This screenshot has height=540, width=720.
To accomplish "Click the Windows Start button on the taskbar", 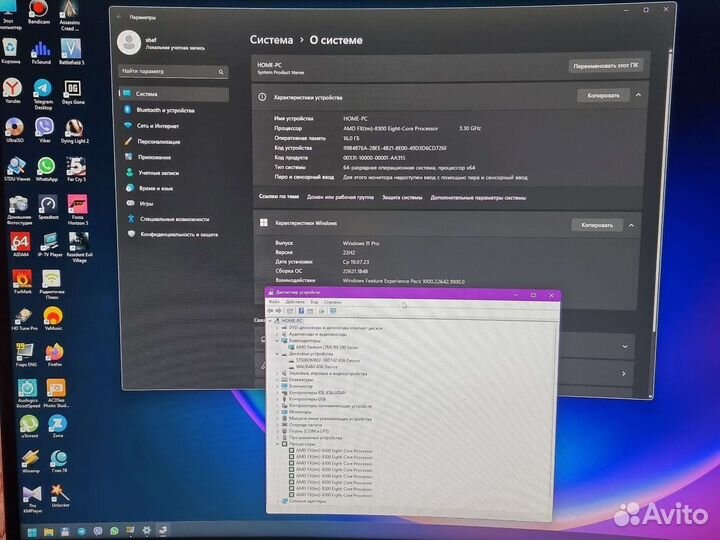I will pyautogui.click(x=33, y=529).
